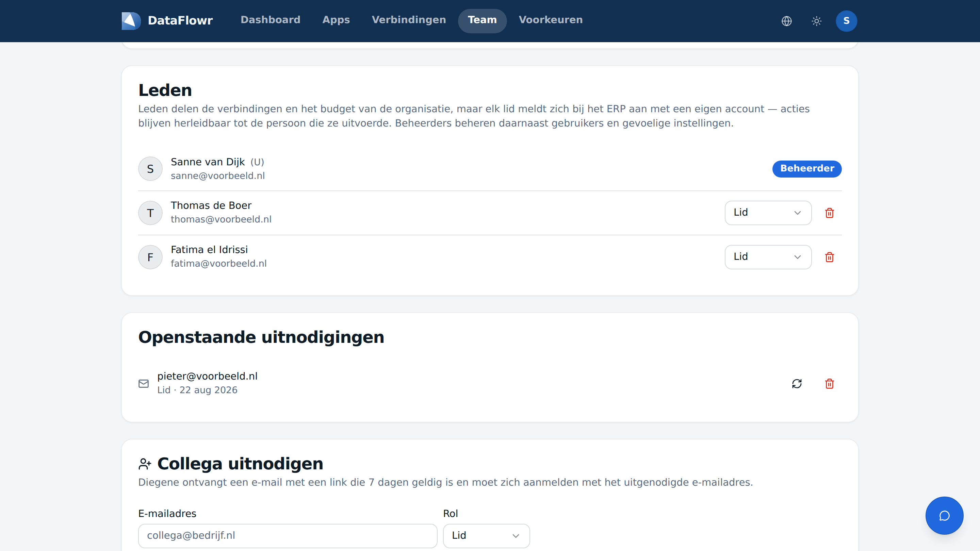
Task: Focus the E-mailadres input field
Action: [x=288, y=536]
